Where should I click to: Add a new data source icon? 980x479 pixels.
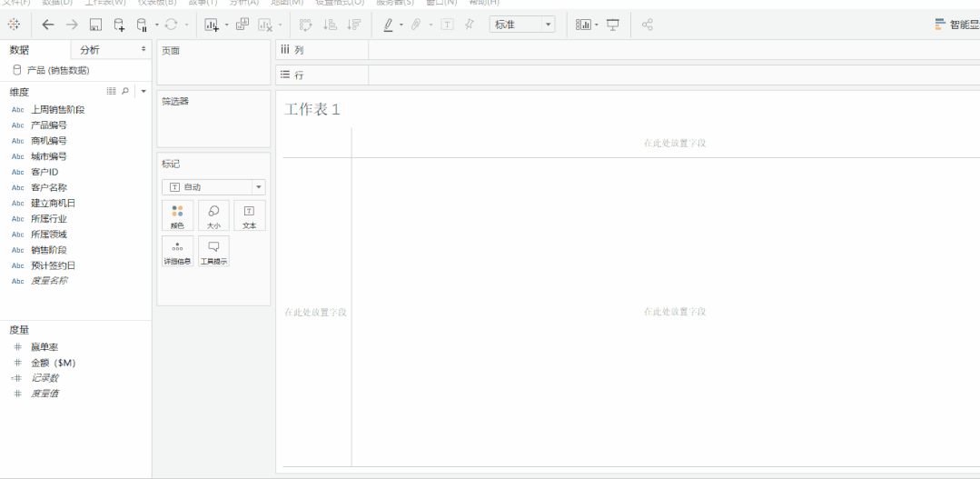pyautogui.click(x=119, y=25)
